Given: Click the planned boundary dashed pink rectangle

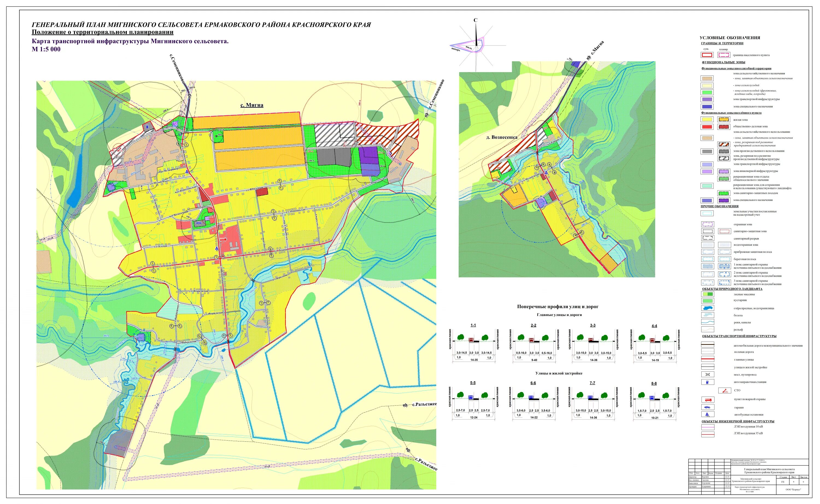Looking at the screenshot, I should tap(724, 55).
